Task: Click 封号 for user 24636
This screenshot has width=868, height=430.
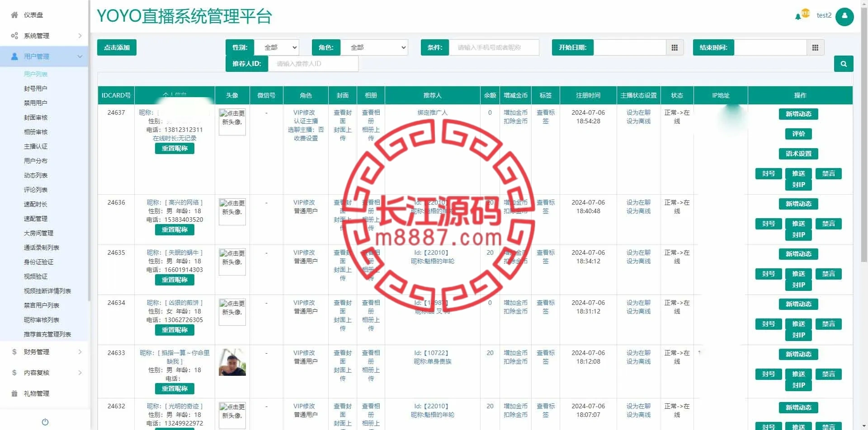Action: 769,224
